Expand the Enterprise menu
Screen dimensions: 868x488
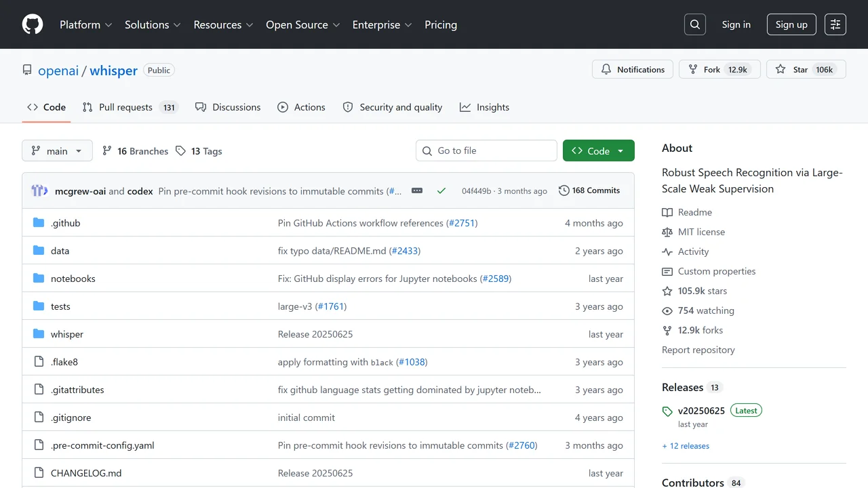[382, 24]
